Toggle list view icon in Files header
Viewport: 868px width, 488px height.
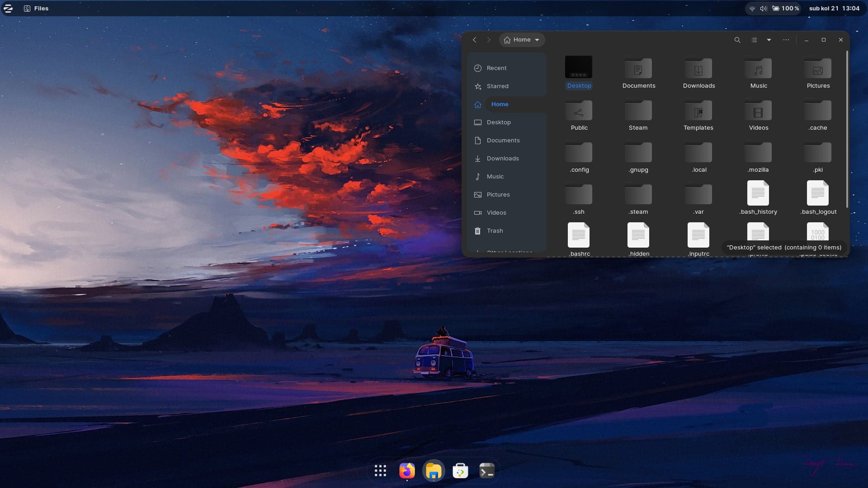[754, 40]
